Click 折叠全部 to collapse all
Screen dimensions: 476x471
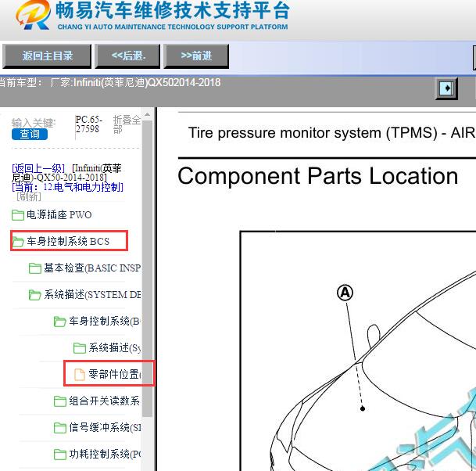(x=127, y=124)
